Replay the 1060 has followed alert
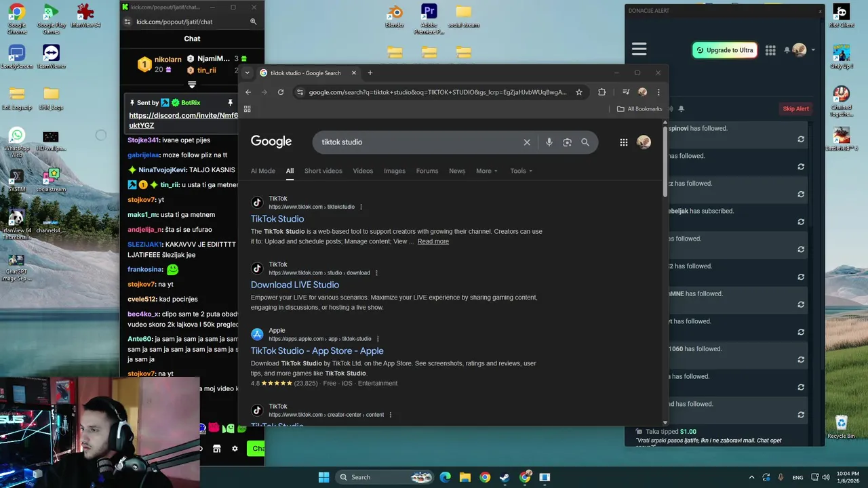This screenshot has height=488, width=868. pos(801,360)
